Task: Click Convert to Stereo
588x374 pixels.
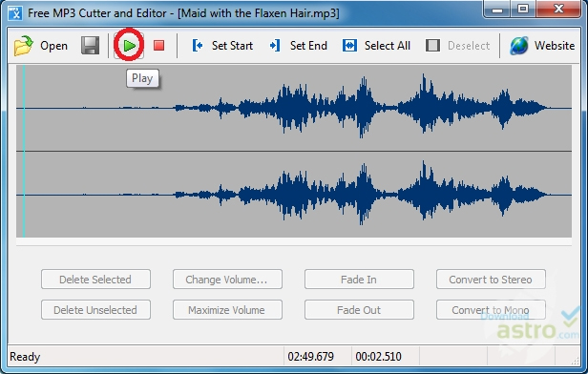Action: pos(491,280)
